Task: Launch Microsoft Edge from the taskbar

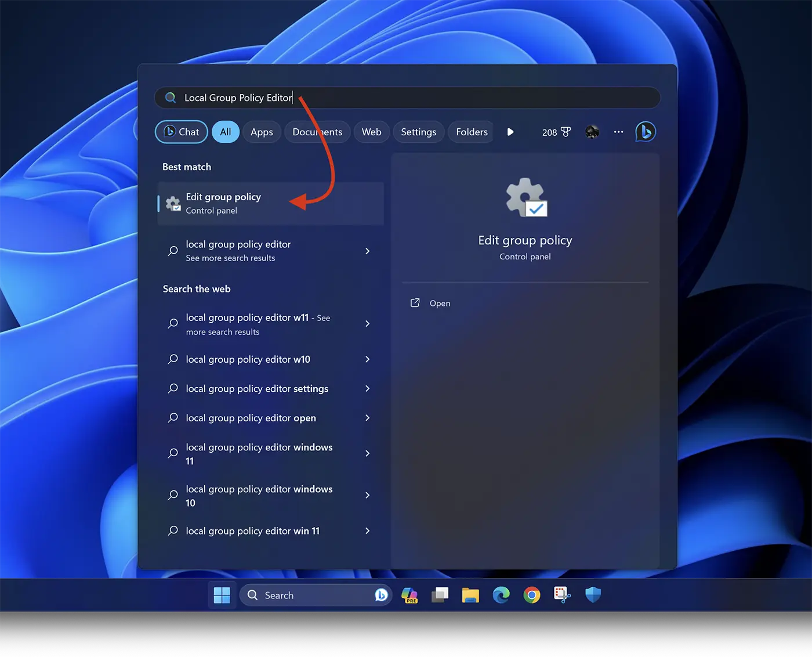Action: (501, 595)
